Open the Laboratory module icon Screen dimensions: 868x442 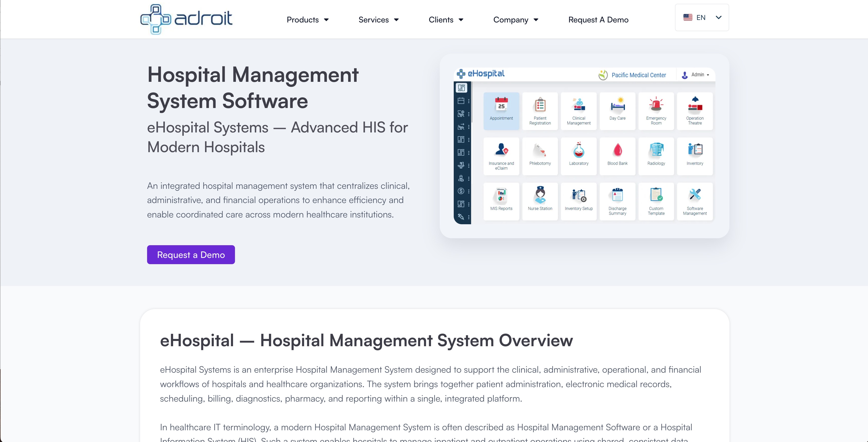[x=579, y=156]
